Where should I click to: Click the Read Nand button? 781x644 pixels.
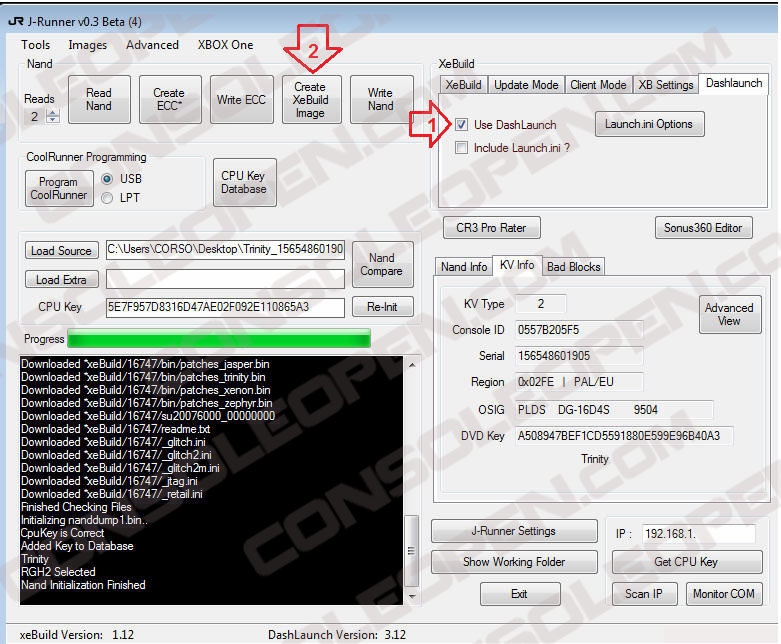point(99,99)
